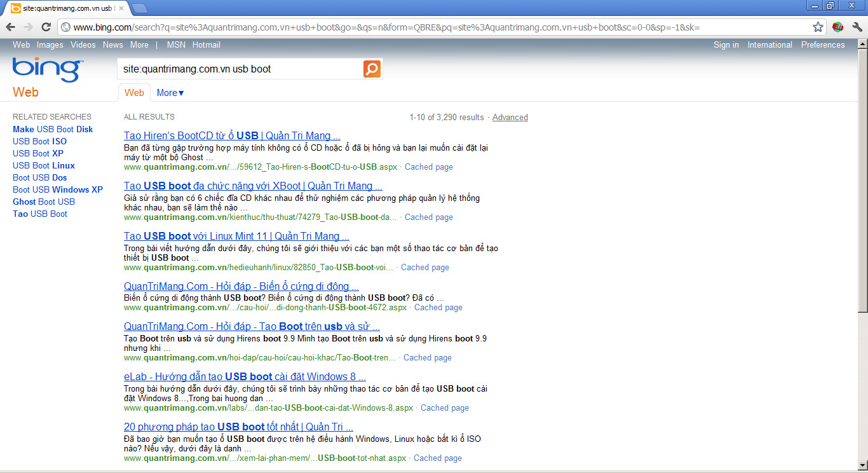Expand the More menu in top navigation

click(139, 45)
